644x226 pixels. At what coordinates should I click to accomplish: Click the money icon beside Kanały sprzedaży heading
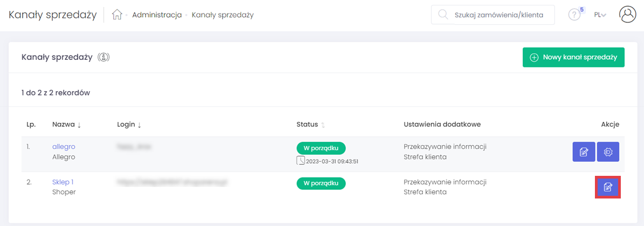pyautogui.click(x=104, y=57)
